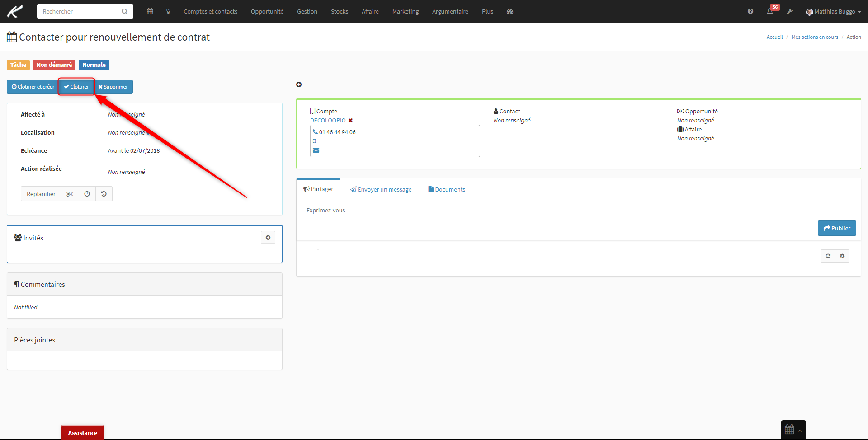Click the application logo top left
Image resolution: width=868 pixels, height=440 pixels.
(x=15, y=11)
